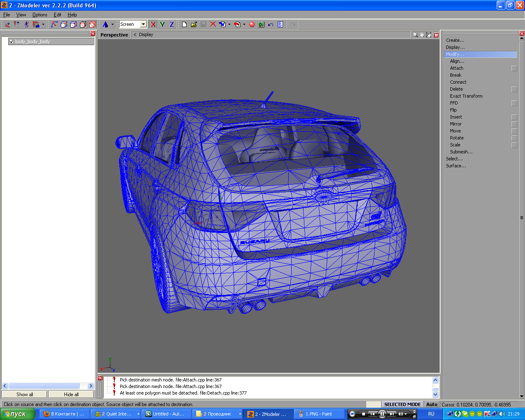Open the Options menu

click(x=40, y=15)
